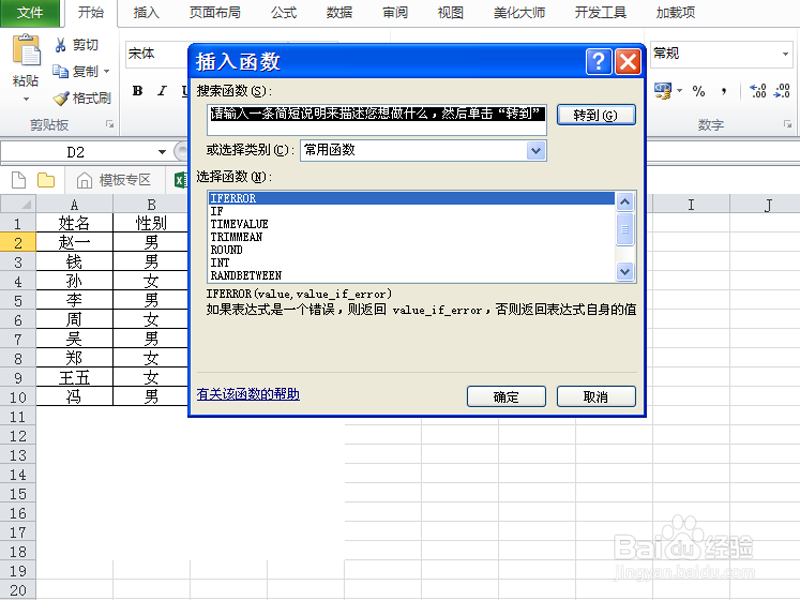Select IF in function list
The image size is (800, 600).
pyautogui.click(x=412, y=211)
